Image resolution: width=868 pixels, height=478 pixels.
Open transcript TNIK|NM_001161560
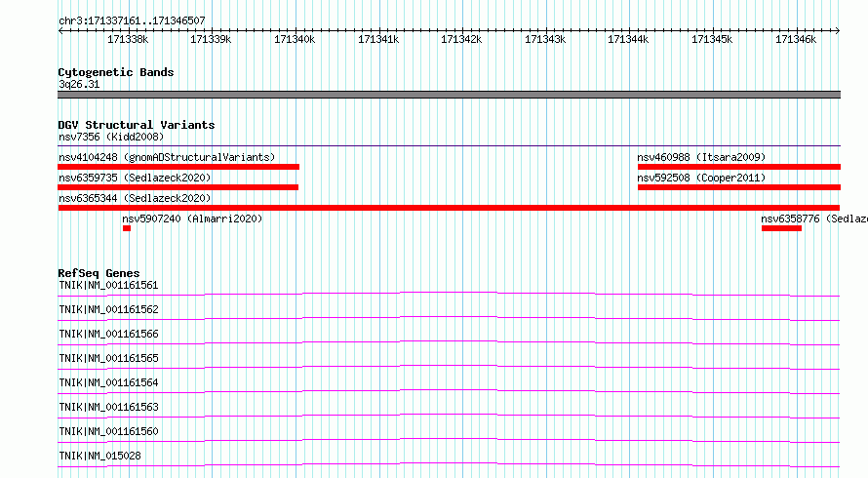point(108,431)
